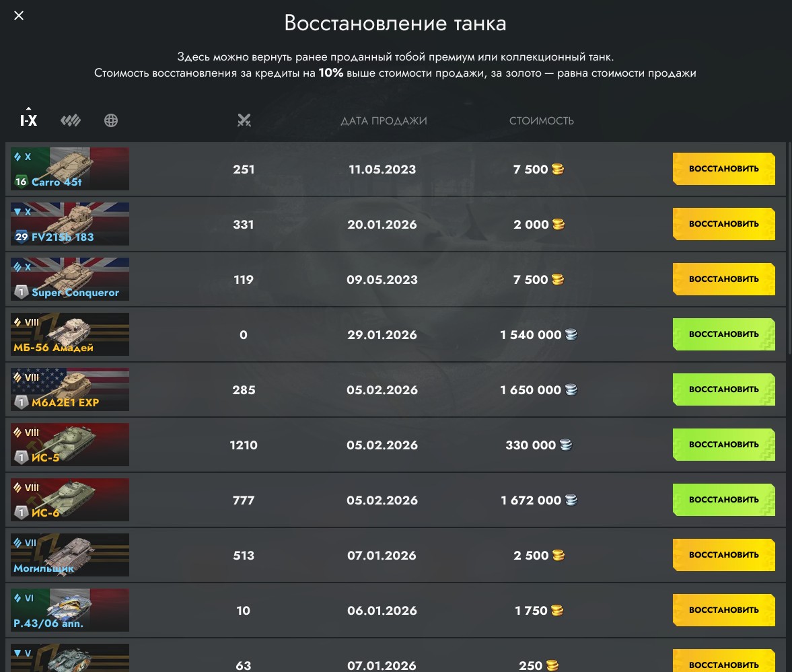This screenshot has height=672, width=792.
Task: Click the gold coin icon for Carro 45t
Action: (x=558, y=170)
